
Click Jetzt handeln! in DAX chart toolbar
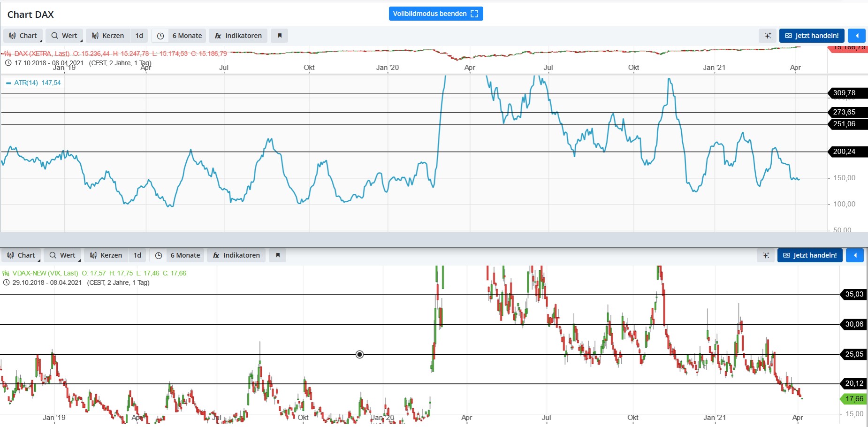[x=812, y=36]
